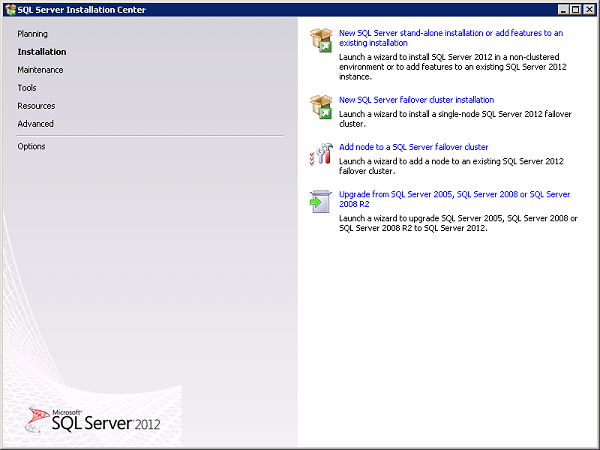Viewport: 600px width, 450px height.
Task: Open the Tools page
Action: click(x=27, y=88)
